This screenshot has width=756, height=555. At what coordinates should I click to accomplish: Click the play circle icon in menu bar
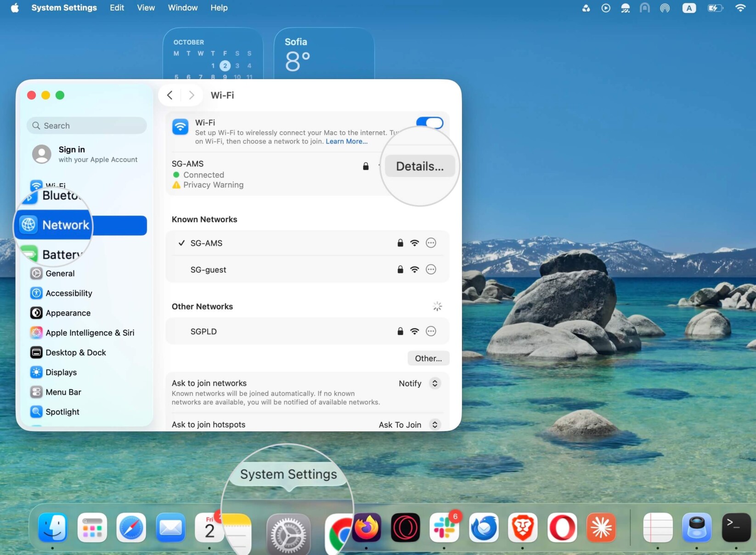pyautogui.click(x=606, y=8)
